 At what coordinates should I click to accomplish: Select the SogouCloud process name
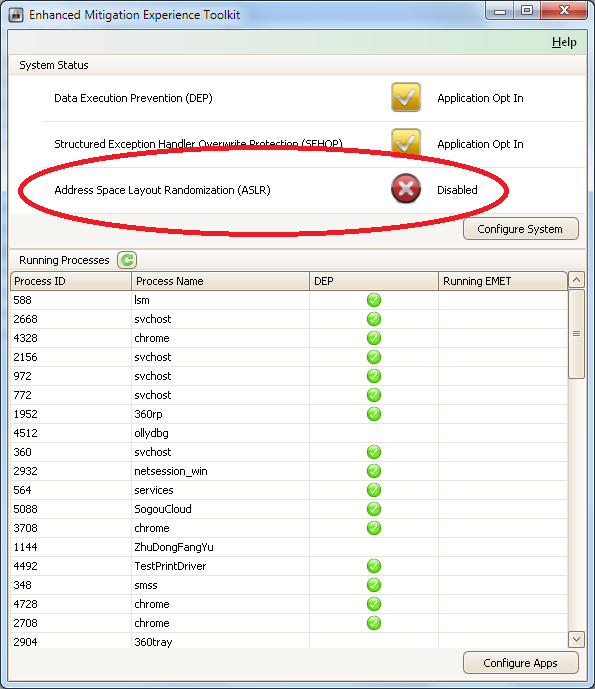163,509
